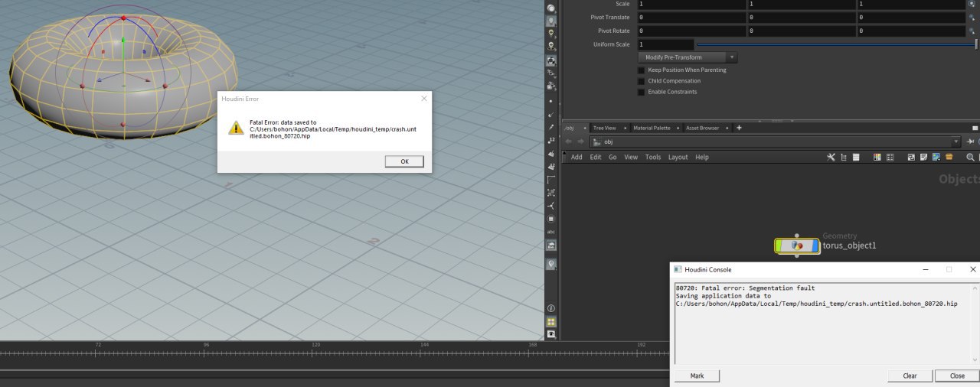Open the Go menu in network editor
The image size is (980, 387).
click(x=612, y=157)
